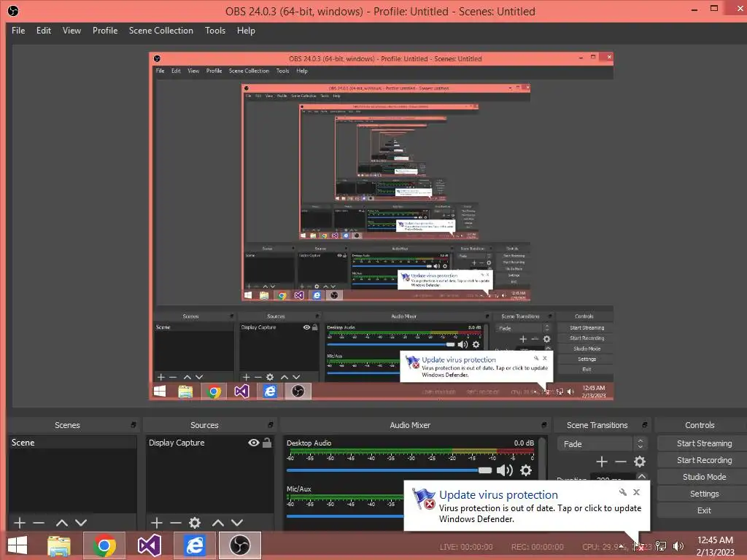Viewport: 747px width, 560px height.
Task: Dismiss the Update virus protection notification
Action: point(636,492)
